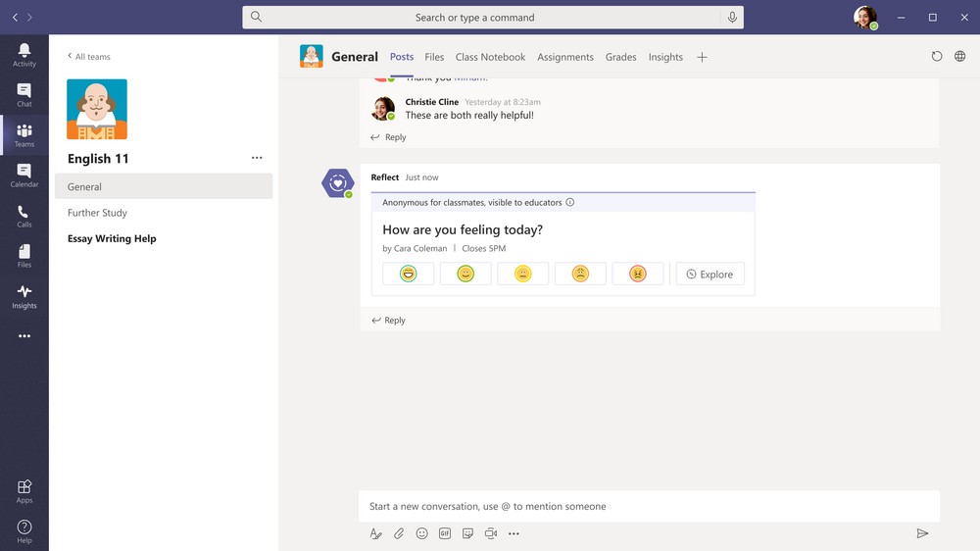Go back using the left arrow

click(15, 17)
